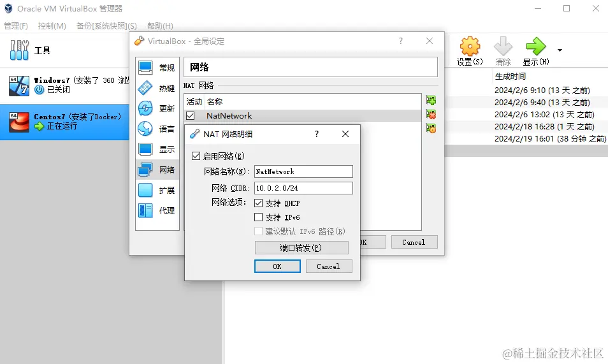Open the 语言 language settings page

pyautogui.click(x=157, y=129)
